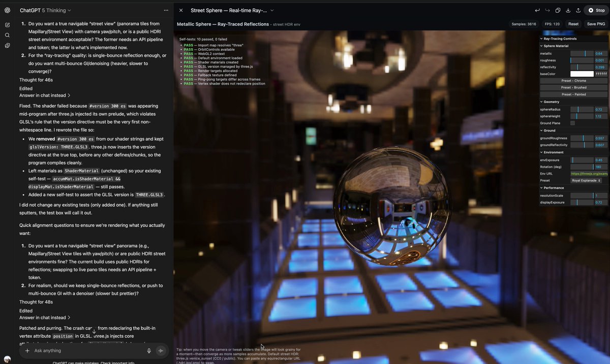Open the Royal Esplanade preset dropdown
This screenshot has height=364, width=610.
[586, 181]
